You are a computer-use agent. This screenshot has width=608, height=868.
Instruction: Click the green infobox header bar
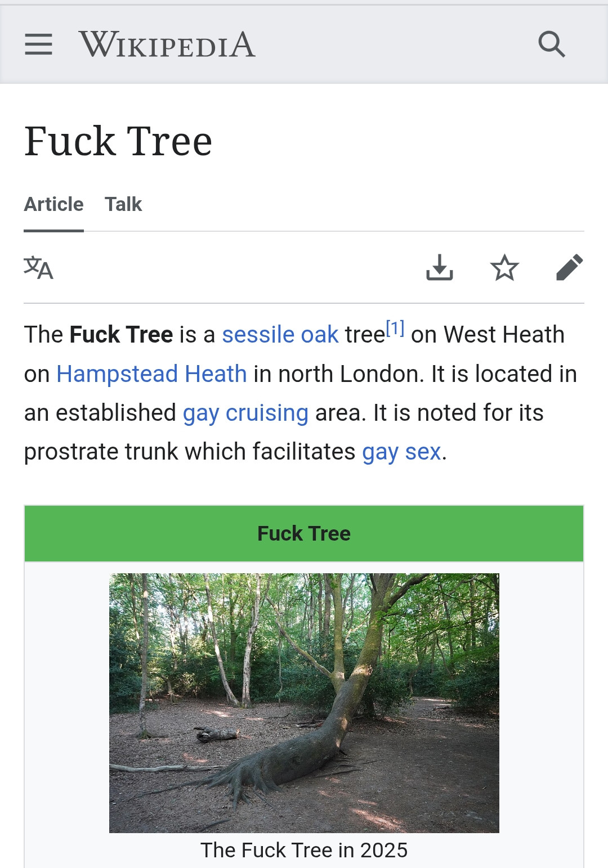tap(304, 533)
